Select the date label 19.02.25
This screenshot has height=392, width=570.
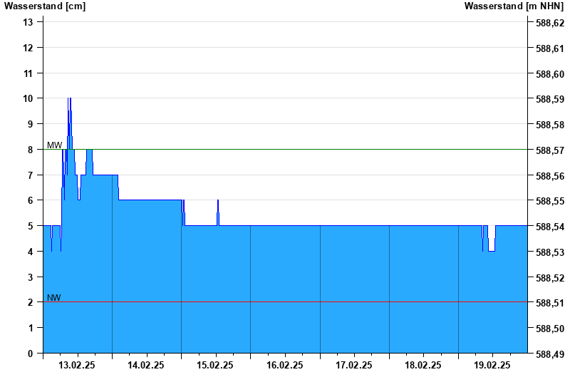[492, 365]
